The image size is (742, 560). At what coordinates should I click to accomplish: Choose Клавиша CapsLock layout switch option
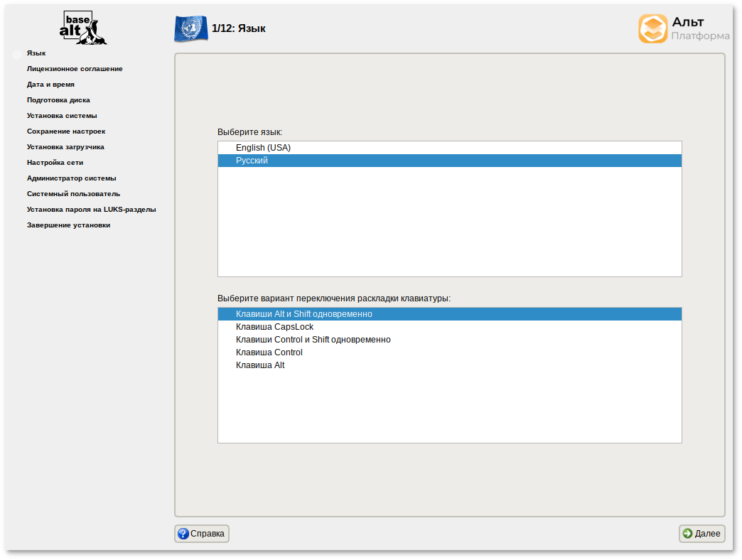[274, 327]
